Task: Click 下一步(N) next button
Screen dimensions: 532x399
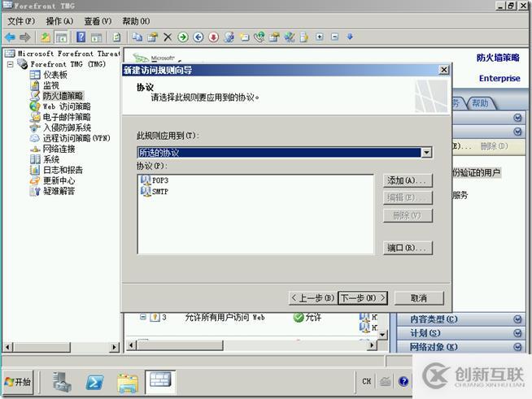Action: 363,298
